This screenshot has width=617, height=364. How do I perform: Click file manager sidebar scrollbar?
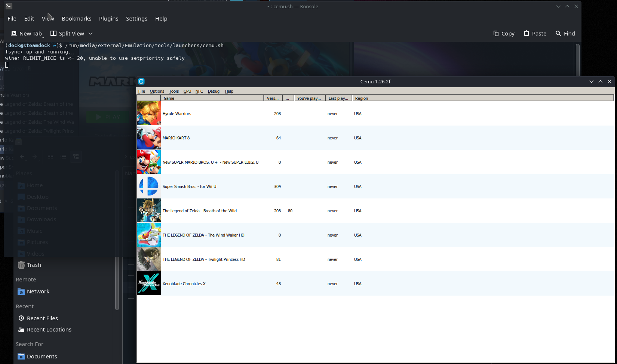coord(117,239)
